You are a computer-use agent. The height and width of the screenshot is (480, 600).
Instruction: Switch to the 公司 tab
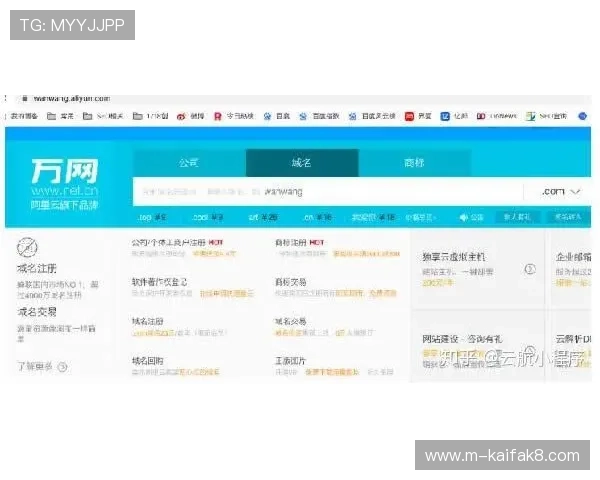pos(189,163)
